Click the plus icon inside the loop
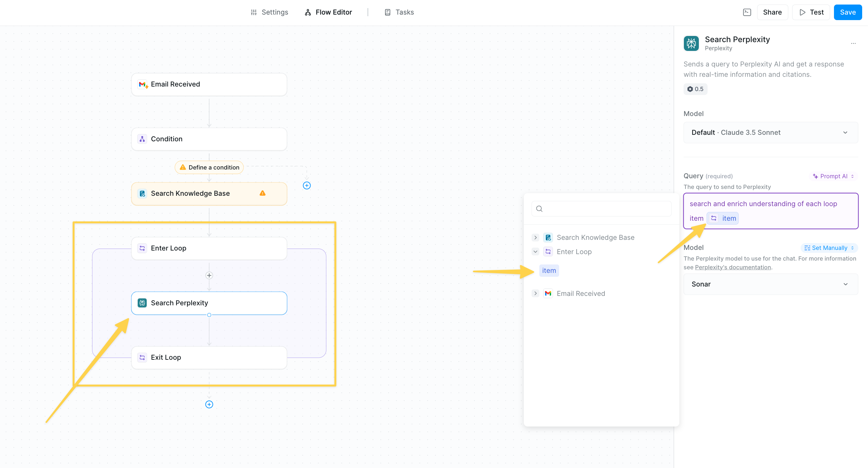Viewport: 868px width, 468px height. [209, 275]
